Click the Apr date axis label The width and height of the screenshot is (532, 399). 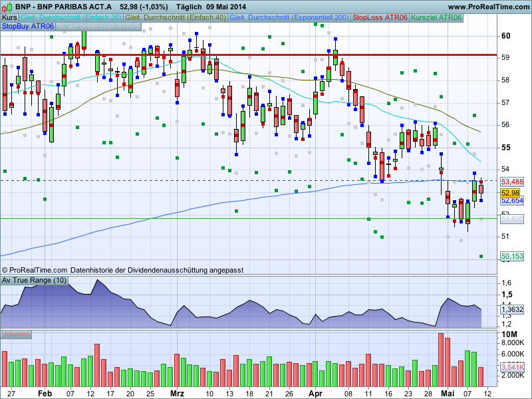pos(315,394)
